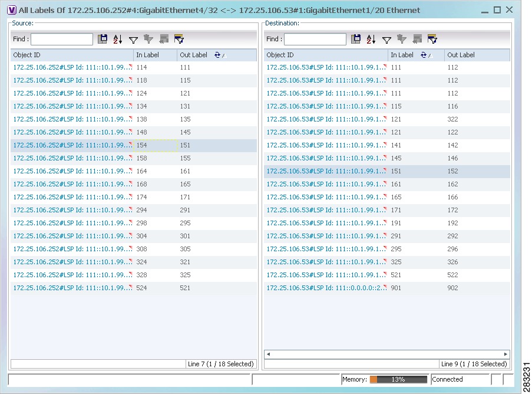
Task: Click sort indicator icon on Destination In Label
Action: tap(426, 55)
